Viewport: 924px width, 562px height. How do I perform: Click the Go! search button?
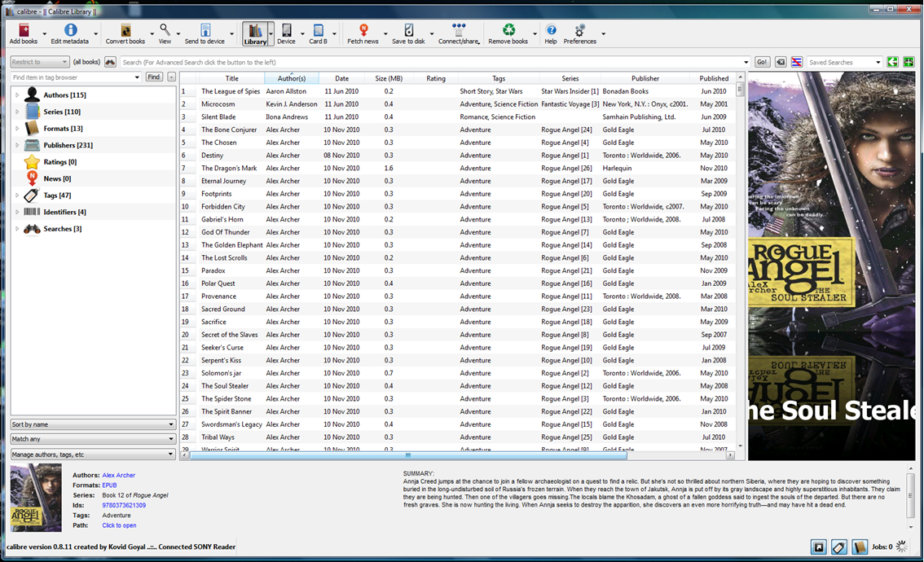762,62
